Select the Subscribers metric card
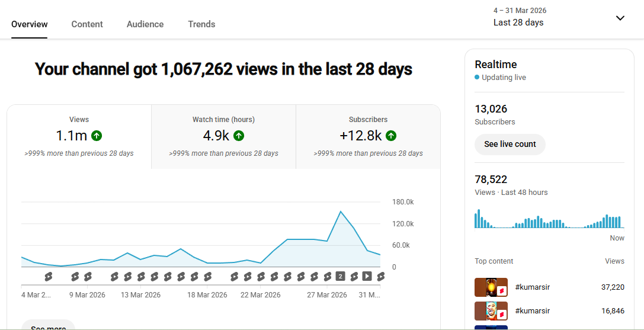The height and width of the screenshot is (330, 644). point(368,137)
